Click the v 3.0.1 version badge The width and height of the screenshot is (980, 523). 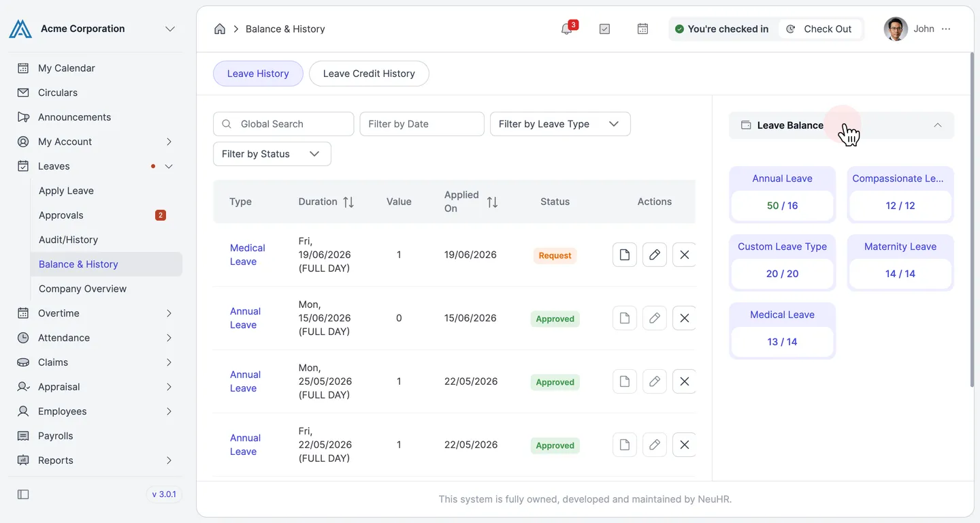pos(163,494)
